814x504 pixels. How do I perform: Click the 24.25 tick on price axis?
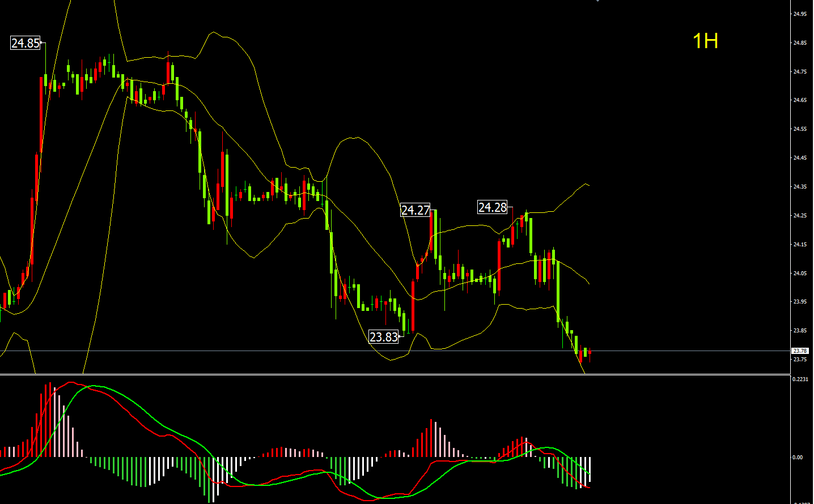point(800,216)
